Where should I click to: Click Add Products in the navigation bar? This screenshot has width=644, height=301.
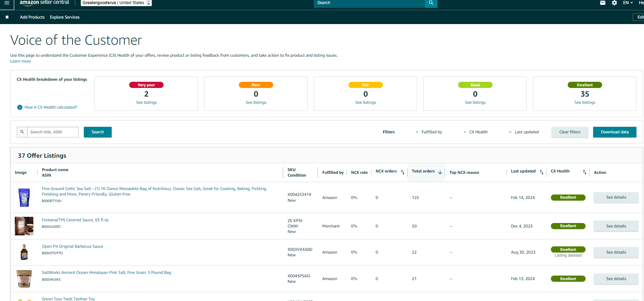[32, 17]
